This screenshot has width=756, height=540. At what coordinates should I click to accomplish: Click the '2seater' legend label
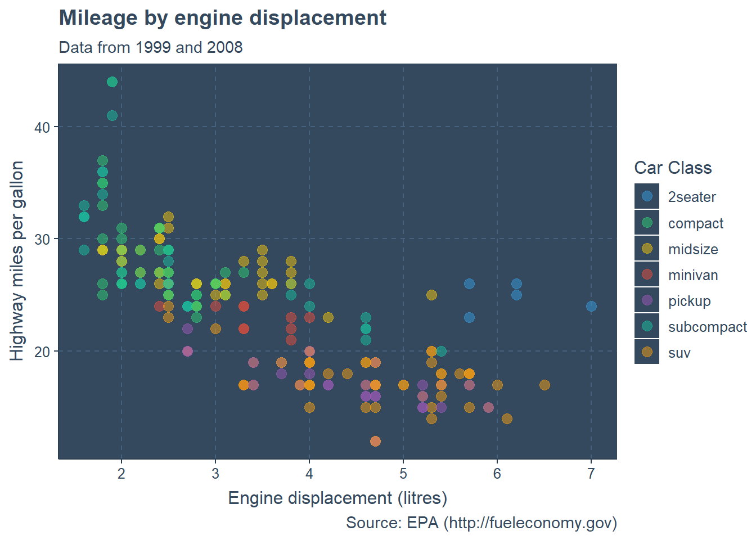[692, 197]
